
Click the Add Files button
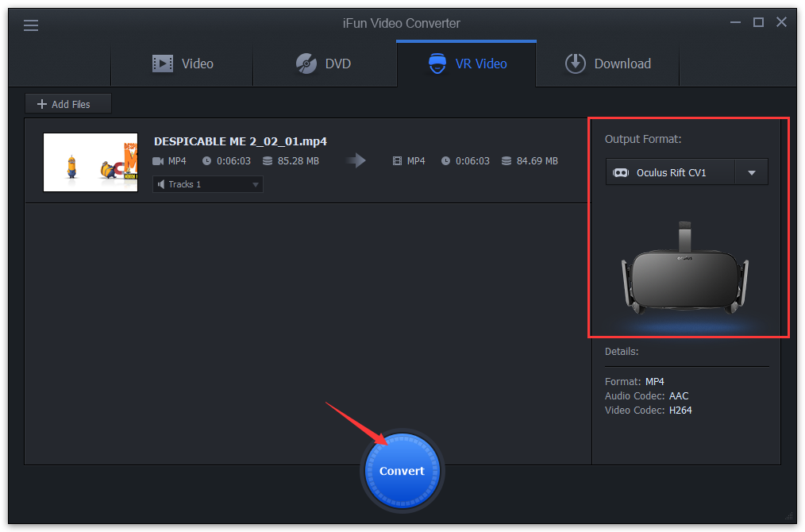coord(68,104)
